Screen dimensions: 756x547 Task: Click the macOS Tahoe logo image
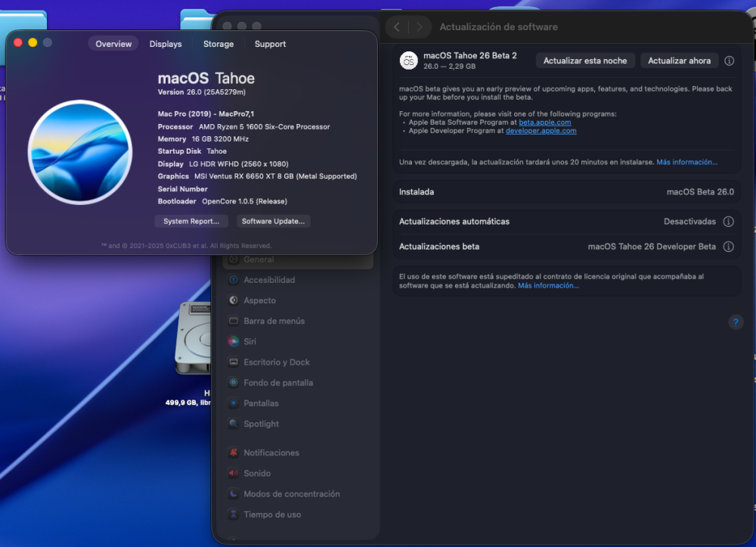pos(80,152)
